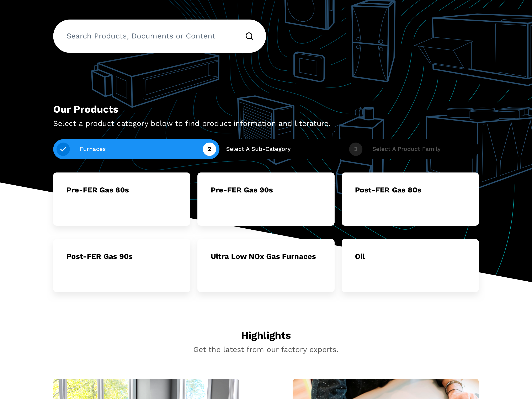Click the Select A Sub-Category step
This screenshot has height=399, width=532.
pyautogui.click(x=258, y=149)
